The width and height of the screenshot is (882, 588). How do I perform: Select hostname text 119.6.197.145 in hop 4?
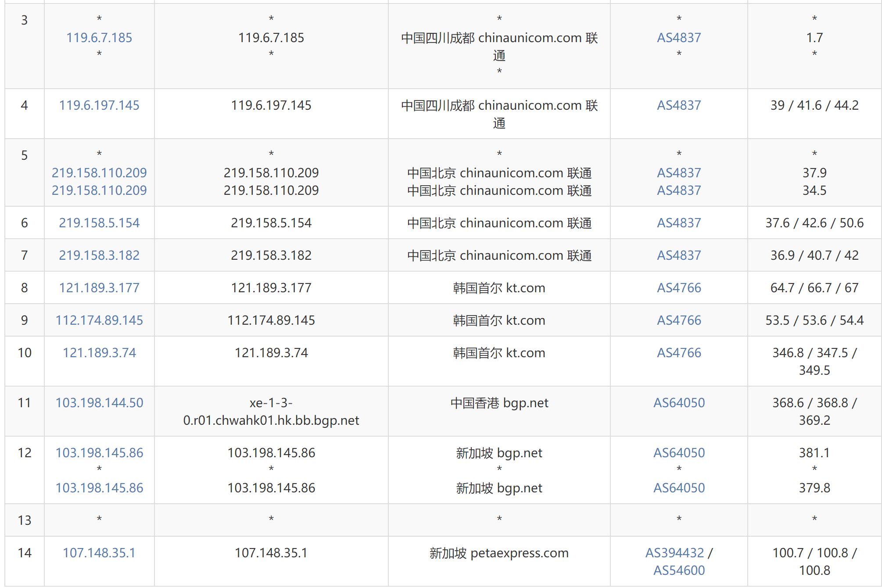pos(271,105)
